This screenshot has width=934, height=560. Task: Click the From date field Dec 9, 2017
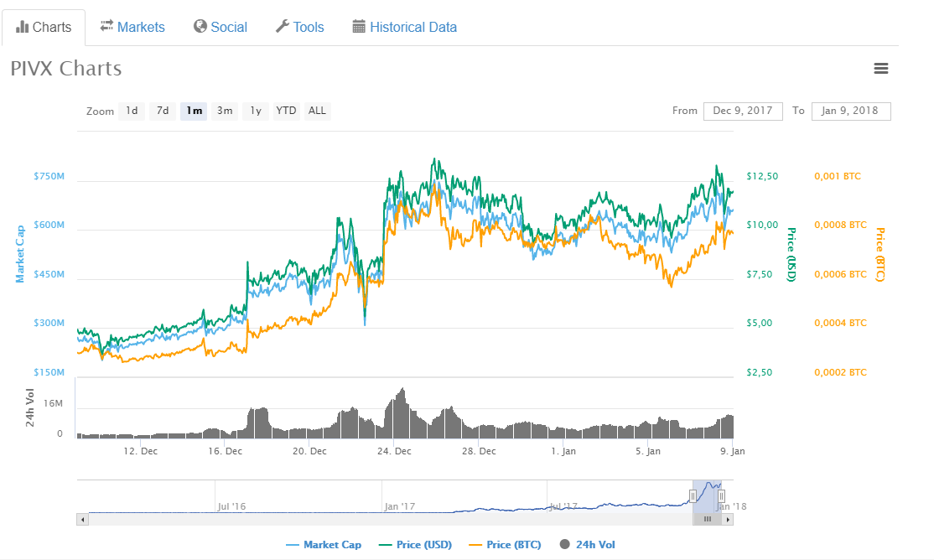pyautogui.click(x=743, y=111)
